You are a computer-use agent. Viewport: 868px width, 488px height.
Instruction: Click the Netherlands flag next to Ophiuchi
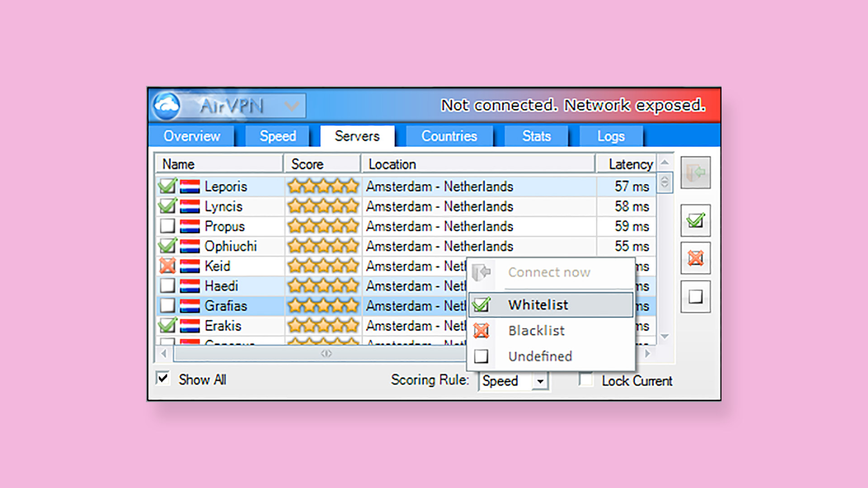(190, 246)
